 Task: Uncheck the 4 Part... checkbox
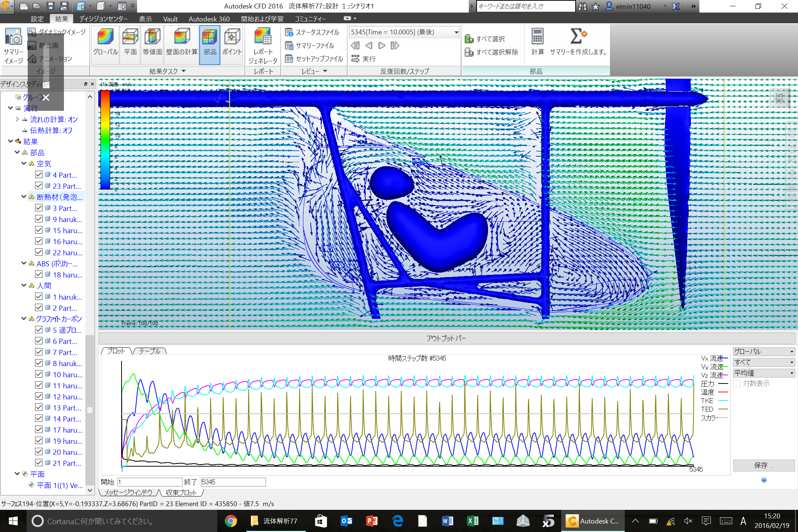tap(39, 174)
